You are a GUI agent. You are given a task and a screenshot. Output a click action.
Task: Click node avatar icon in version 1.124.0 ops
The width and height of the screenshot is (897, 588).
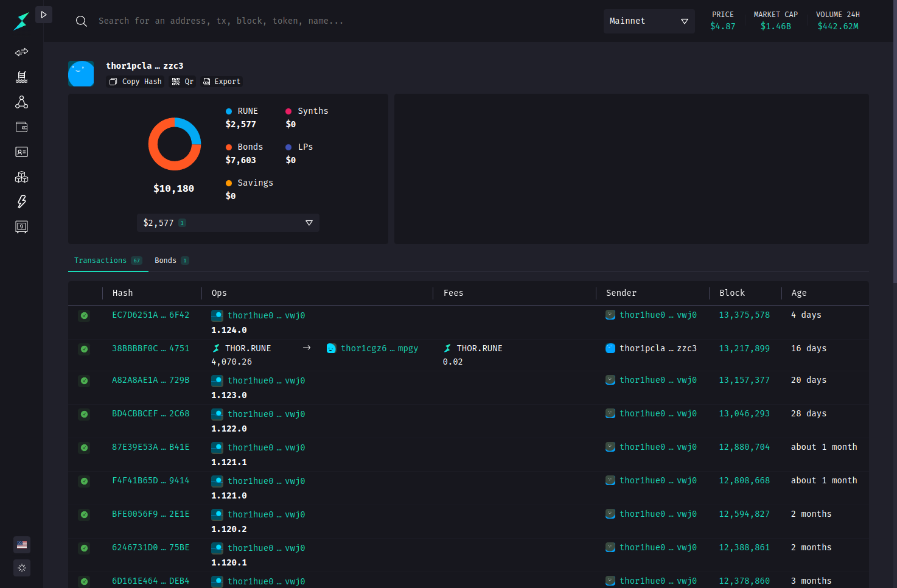pyautogui.click(x=217, y=315)
